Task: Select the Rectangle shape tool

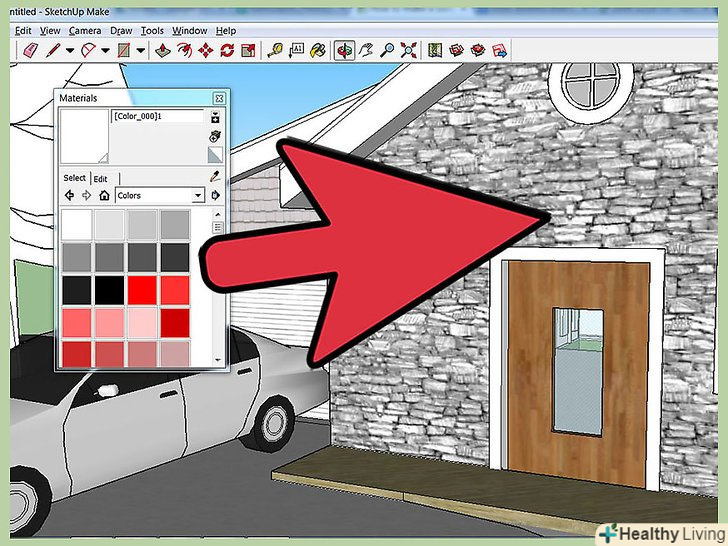Action: (x=124, y=50)
